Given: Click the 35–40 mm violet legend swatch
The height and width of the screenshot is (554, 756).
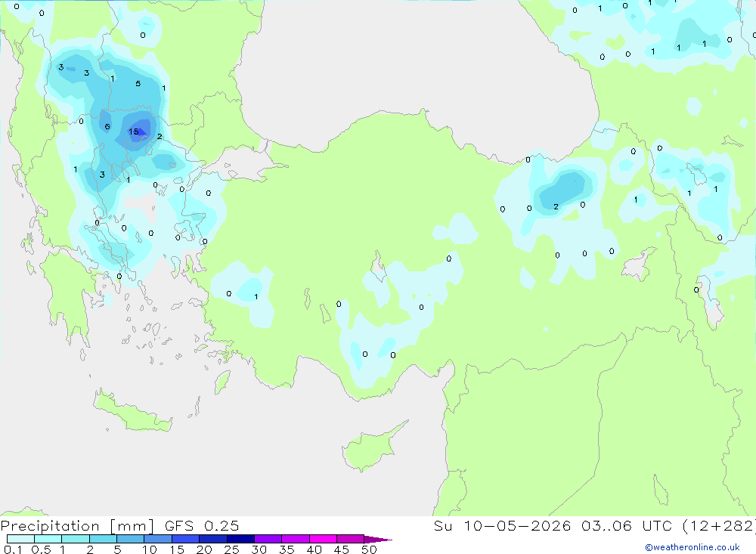Looking at the screenshot, I should pos(296,539).
